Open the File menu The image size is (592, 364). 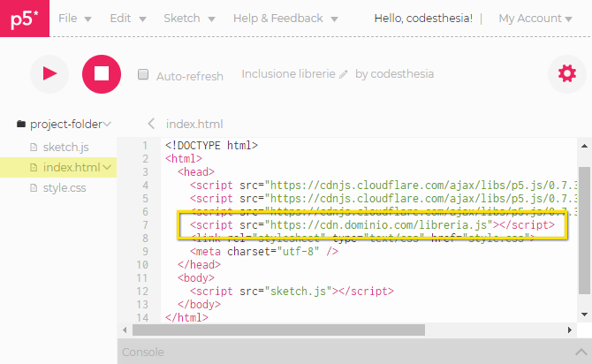73,19
